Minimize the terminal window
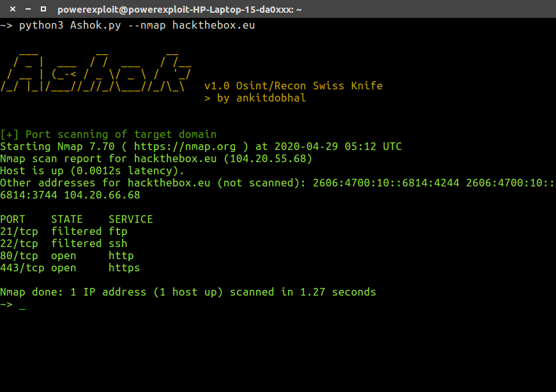 coord(28,9)
